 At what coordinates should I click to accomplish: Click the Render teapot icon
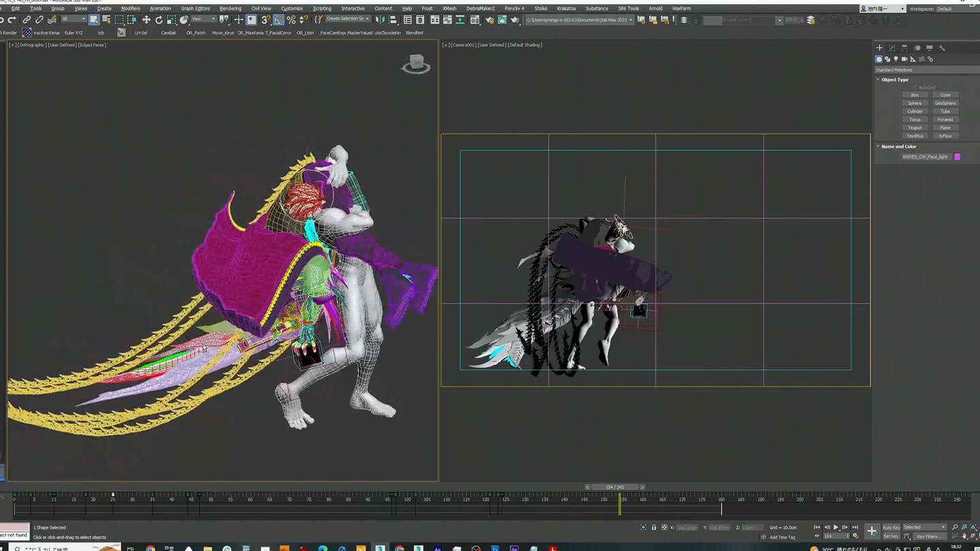coord(514,20)
